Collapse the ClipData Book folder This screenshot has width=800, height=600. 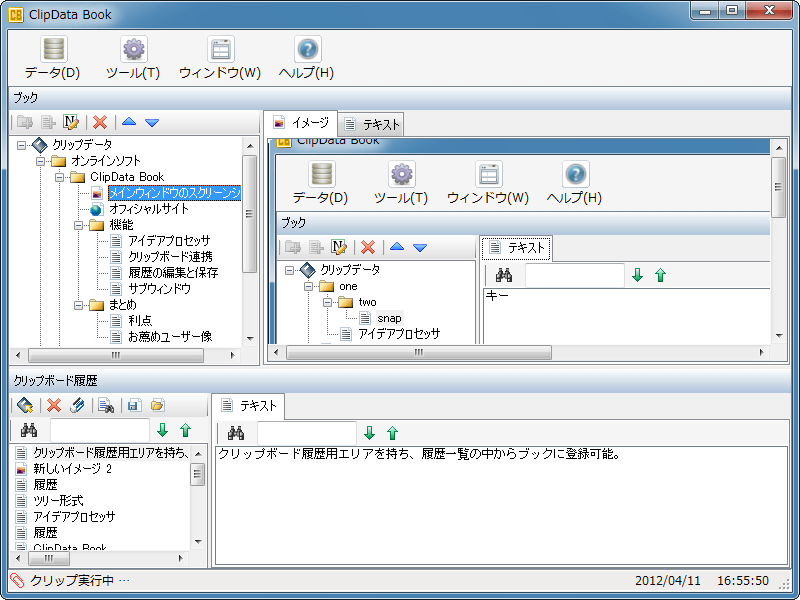pyautogui.click(x=60, y=178)
